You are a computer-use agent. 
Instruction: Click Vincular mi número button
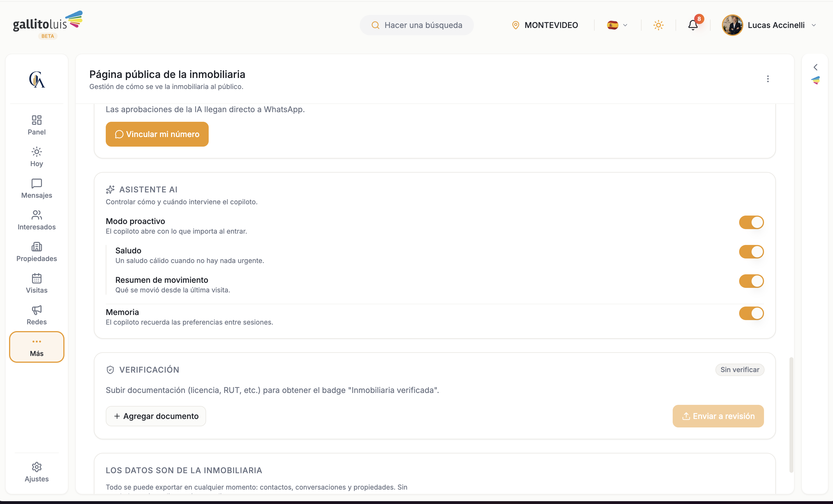(157, 134)
